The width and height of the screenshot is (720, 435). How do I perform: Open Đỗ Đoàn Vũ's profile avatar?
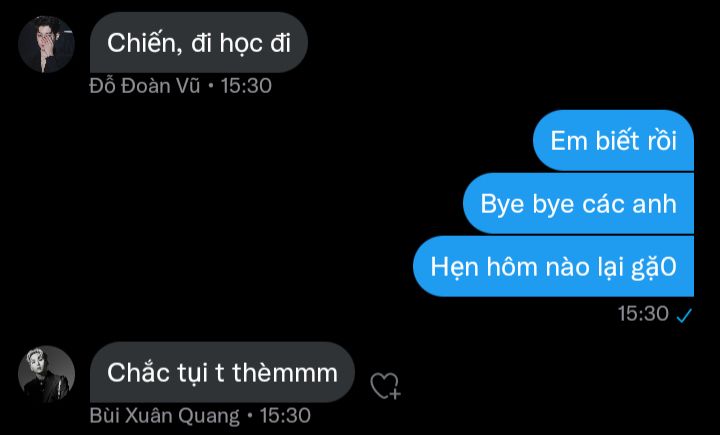[46, 44]
